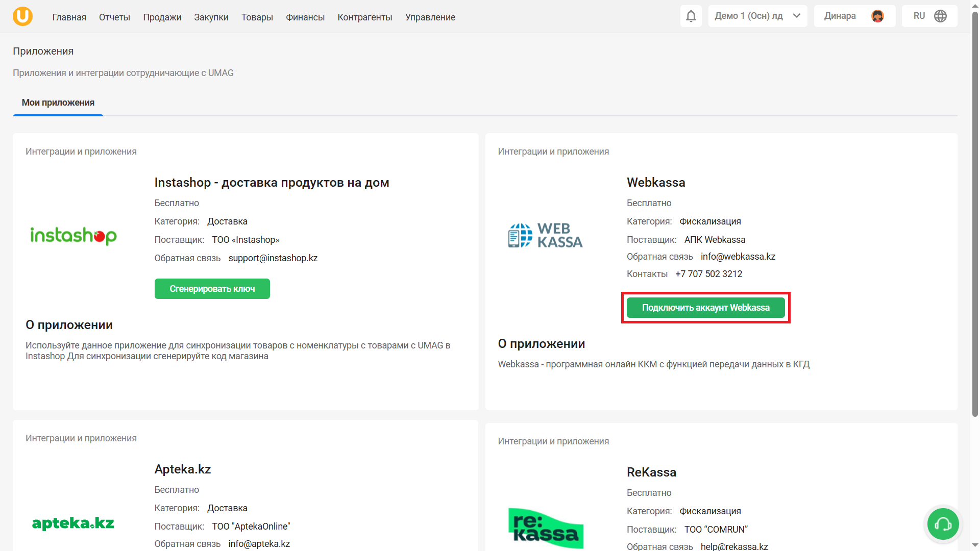Image resolution: width=980 pixels, height=551 pixels.
Task: Open the Отчеты menu
Action: pos(114,17)
